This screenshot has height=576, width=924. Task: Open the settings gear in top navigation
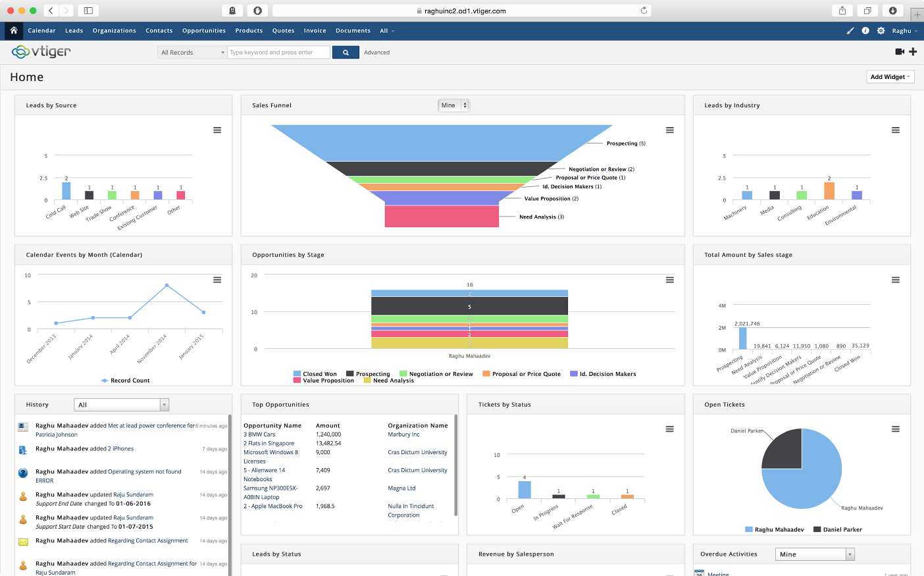pyautogui.click(x=881, y=30)
